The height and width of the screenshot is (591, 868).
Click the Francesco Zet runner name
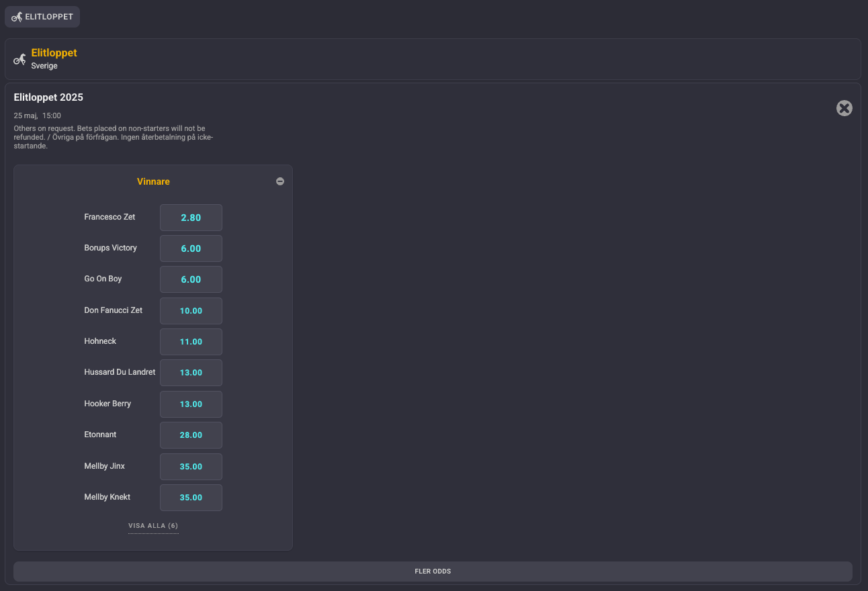pyautogui.click(x=110, y=217)
